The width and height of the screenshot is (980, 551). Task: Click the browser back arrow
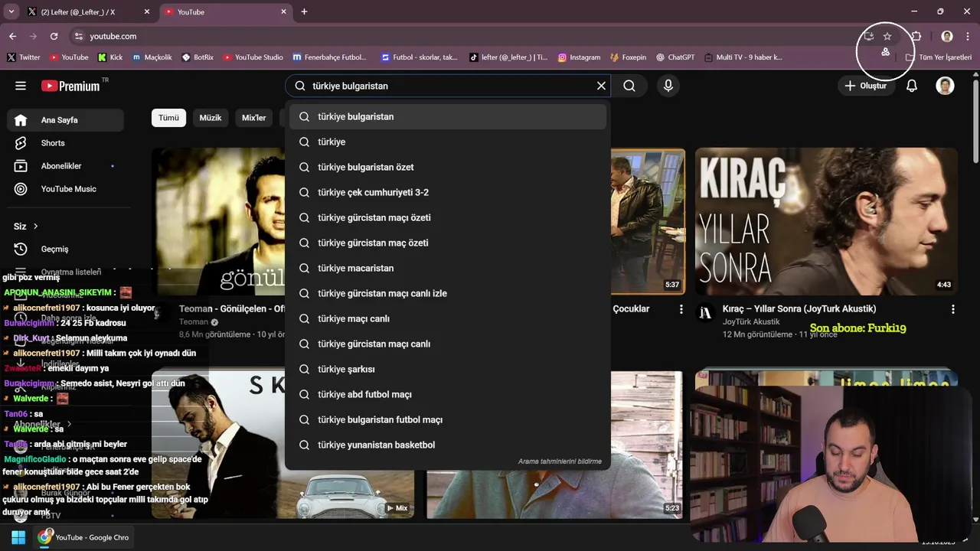coord(12,36)
